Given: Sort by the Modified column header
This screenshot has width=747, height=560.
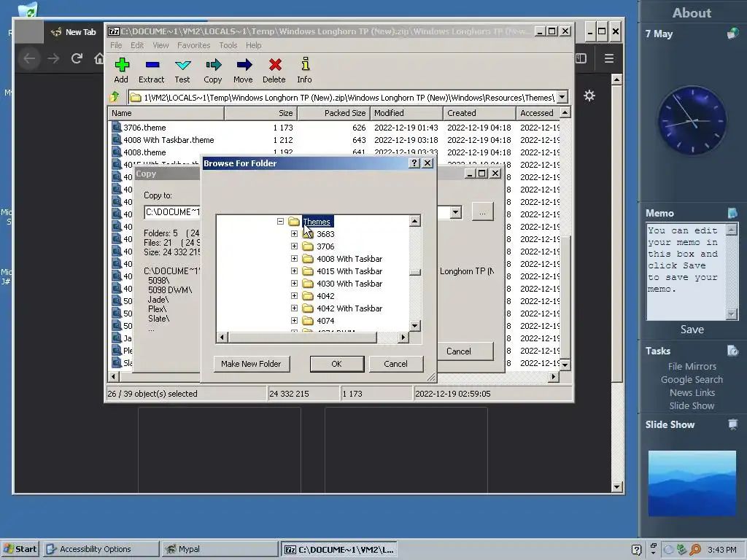Looking at the screenshot, I should [x=406, y=113].
